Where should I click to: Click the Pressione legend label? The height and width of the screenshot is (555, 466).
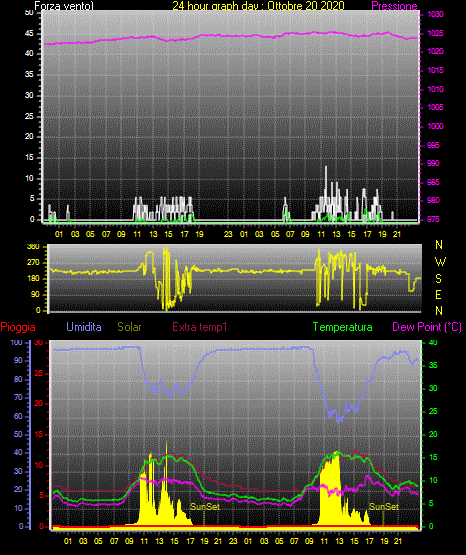pyautogui.click(x=394, y=6)
